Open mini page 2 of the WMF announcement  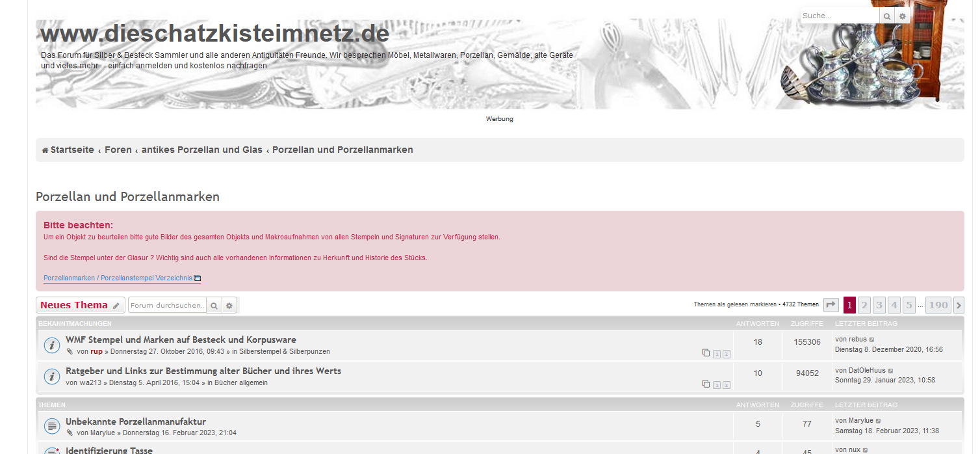point(726,354)
